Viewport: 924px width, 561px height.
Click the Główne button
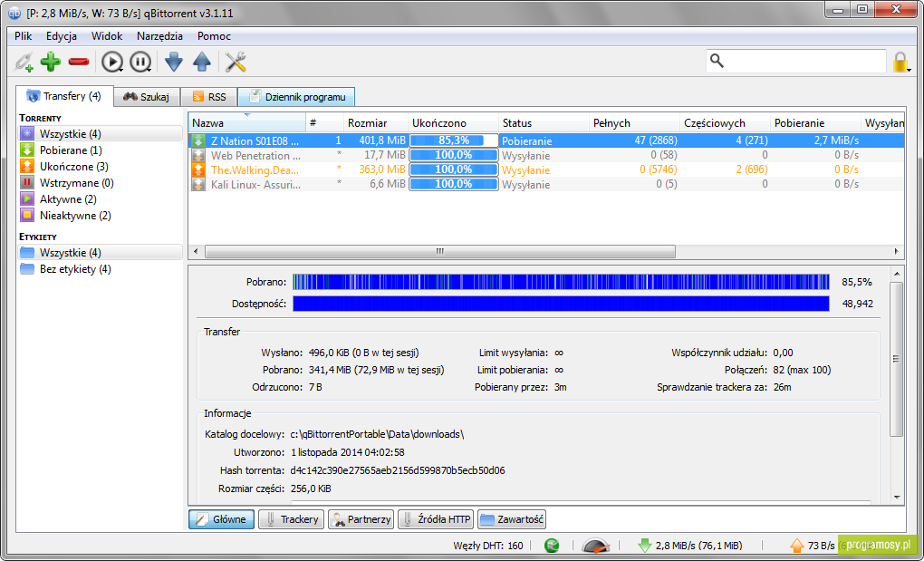(222, 519)
